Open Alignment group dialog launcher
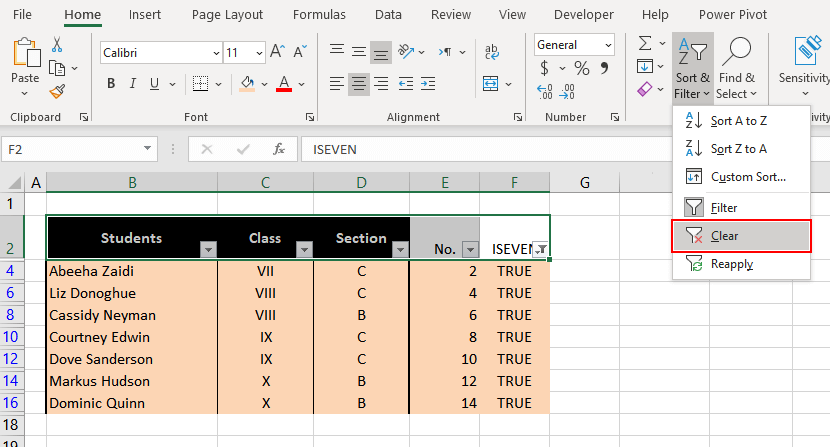The height and width of the screenshot is (447, 830). [x=518, y=117]
